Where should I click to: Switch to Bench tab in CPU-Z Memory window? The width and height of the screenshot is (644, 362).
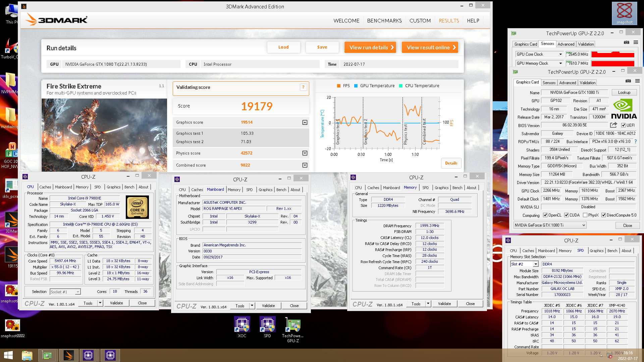(x=457, y=188)
